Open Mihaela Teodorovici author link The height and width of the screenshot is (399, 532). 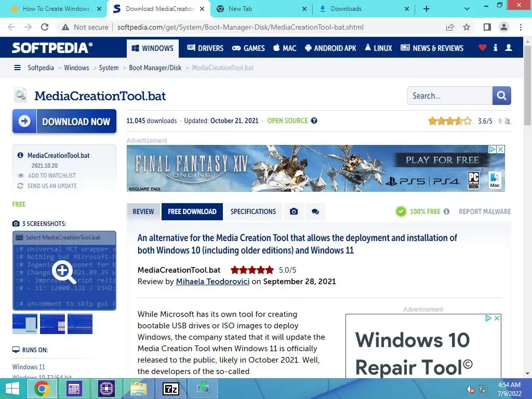coord(212,282)
